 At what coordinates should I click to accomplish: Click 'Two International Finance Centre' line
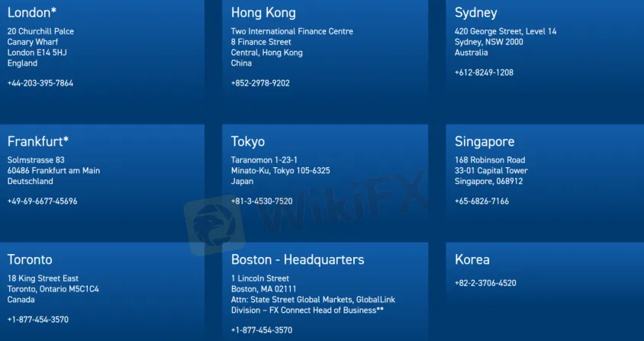292,31
